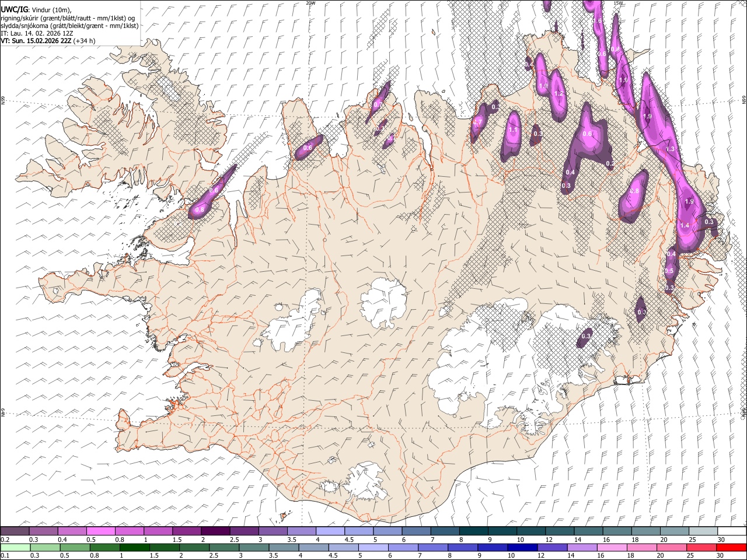Screen dimensions: 747x560
Task: Select the deep blue 10 swatch in the lower legend row
Action: coord(522,547)
